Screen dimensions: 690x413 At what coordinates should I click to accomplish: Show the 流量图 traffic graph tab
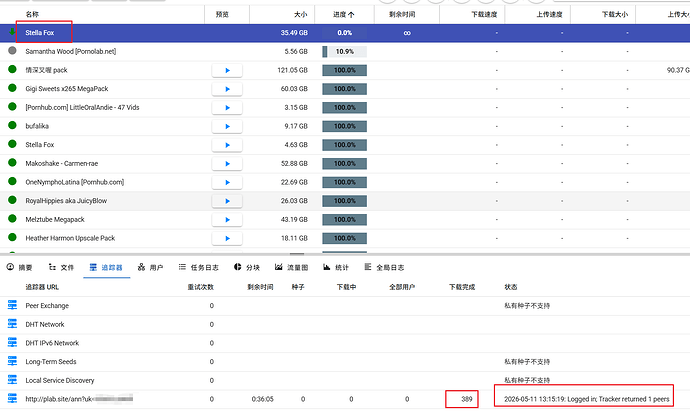click(291, 267)
